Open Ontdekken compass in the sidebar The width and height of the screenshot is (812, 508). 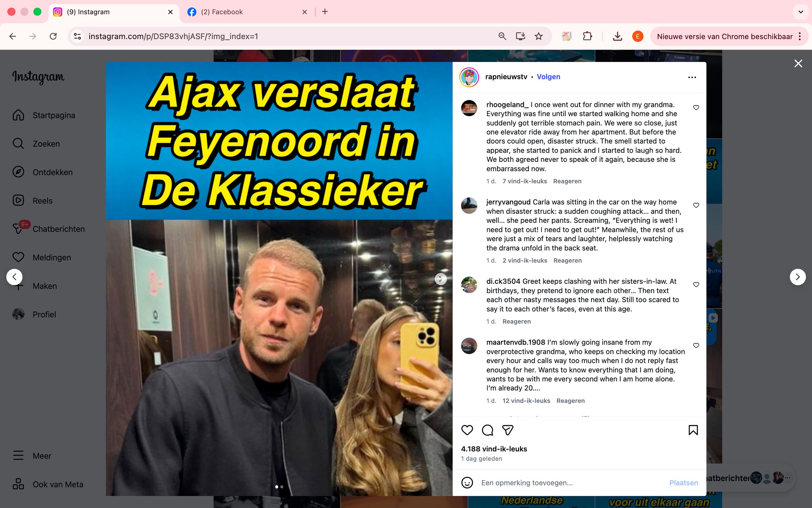pos(43,172)
